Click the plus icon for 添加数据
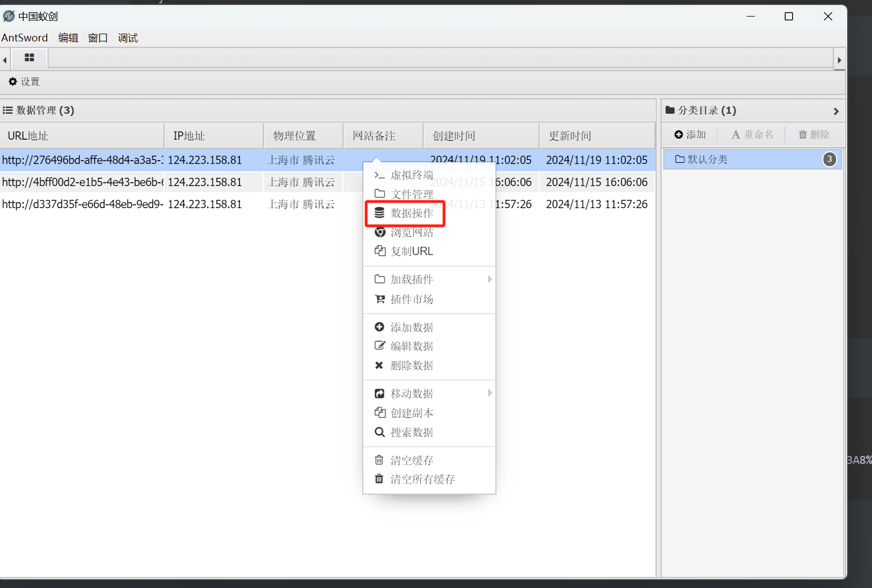This screenshot has width=872, height=588. (x=379, y=327)
